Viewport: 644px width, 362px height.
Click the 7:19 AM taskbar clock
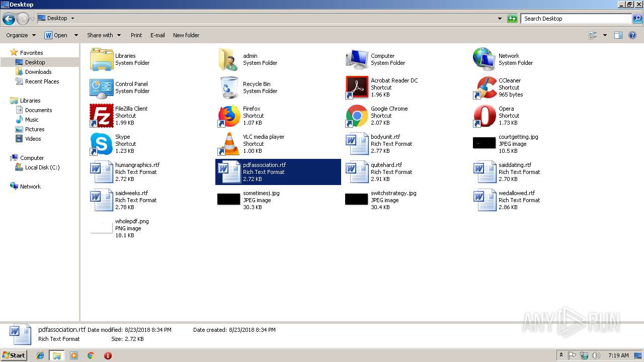[x=618, y=355]
